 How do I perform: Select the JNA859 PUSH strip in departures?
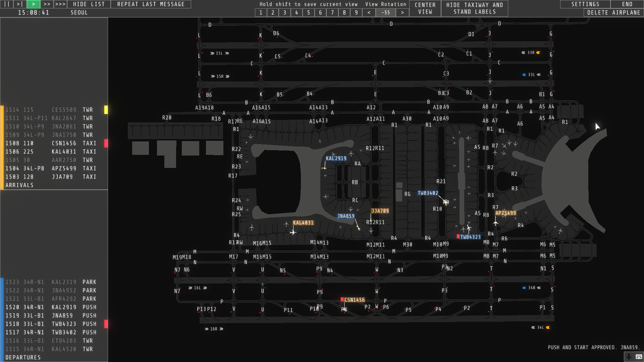click(x=54, y=315)
